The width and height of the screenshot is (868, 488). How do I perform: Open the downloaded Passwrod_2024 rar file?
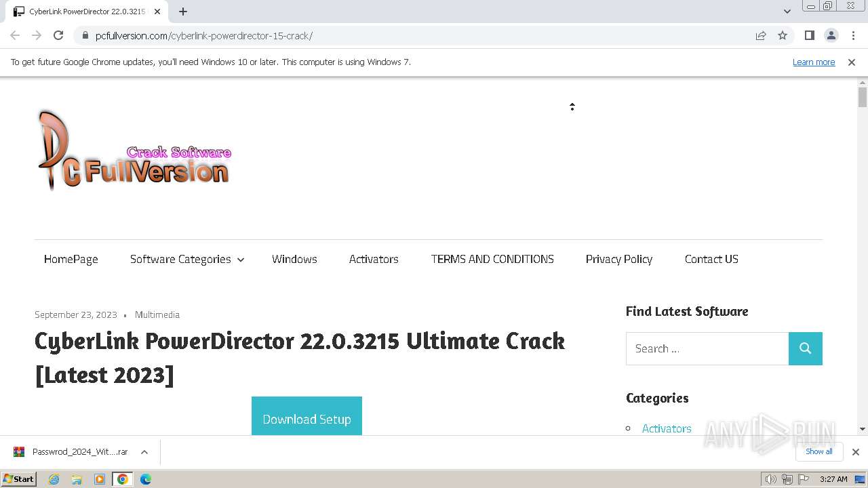pos(71,452)
